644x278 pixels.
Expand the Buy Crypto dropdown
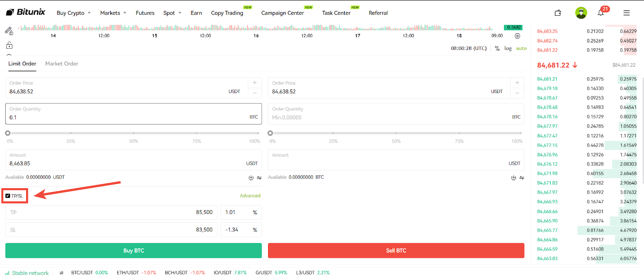pos(74,13)
